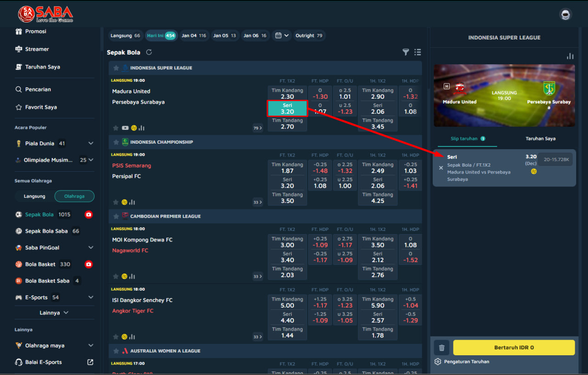Viewport: 588px width, 375px height.
Task: Favorite the Madura United match star
Action: click(x=116, y=128)
